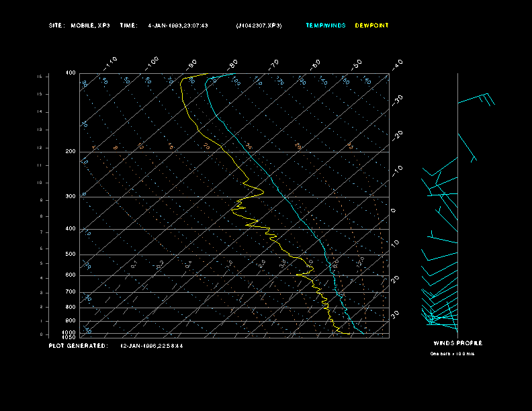Click the topmost wind barb in the winds profile
Image resolution: width=532 pixels, height=411 pixels.
[x=477, y=99]
